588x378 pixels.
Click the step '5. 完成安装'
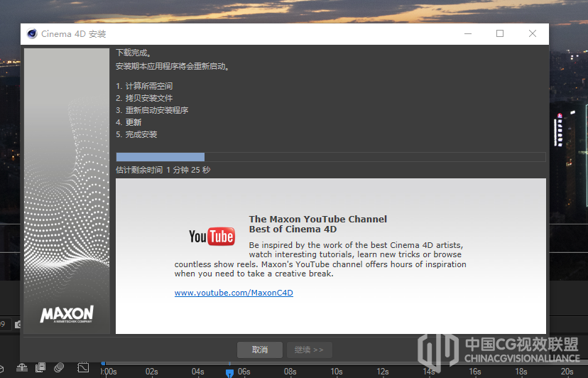pos(136,134)
